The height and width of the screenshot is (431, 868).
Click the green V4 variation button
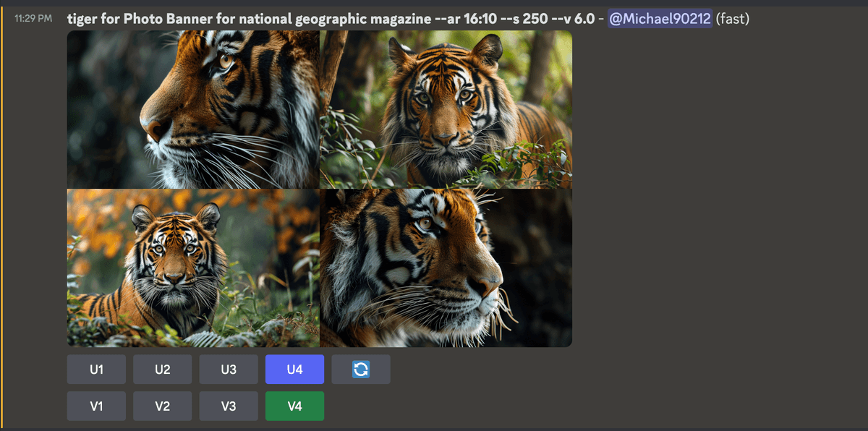(294, 406)
